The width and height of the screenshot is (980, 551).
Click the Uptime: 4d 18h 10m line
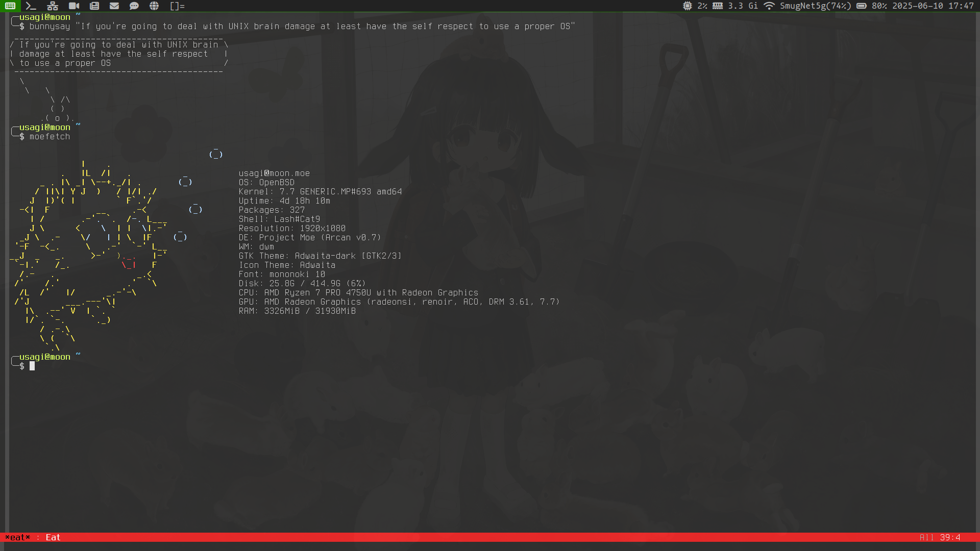pos(284,201)
